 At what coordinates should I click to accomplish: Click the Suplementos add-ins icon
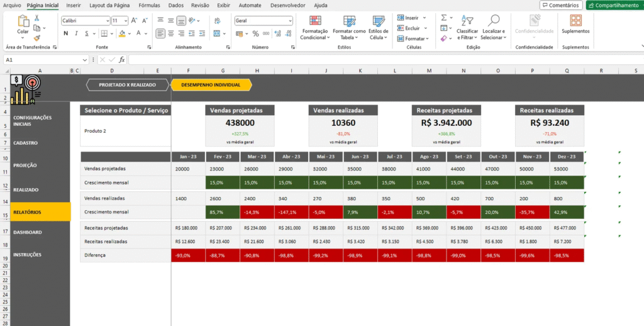point(575,22)
